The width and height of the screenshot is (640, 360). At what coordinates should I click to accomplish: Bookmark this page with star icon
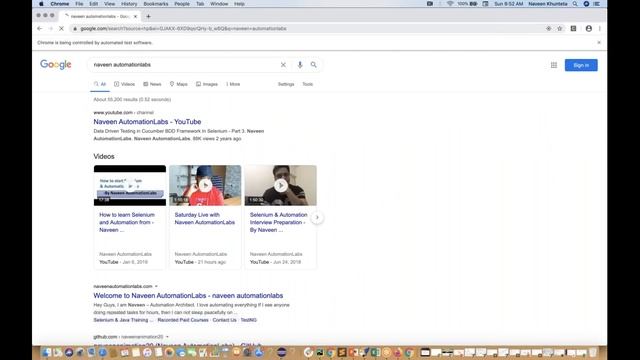560,29
